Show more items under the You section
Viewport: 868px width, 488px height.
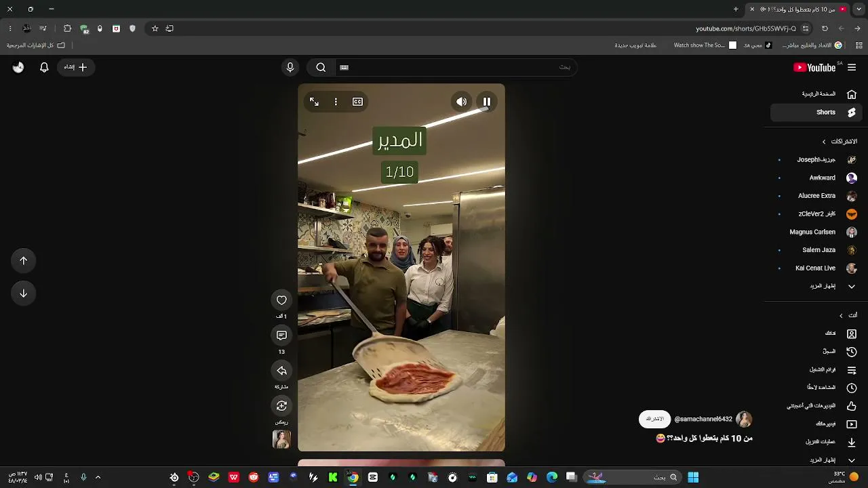click(x=816, y=460)
